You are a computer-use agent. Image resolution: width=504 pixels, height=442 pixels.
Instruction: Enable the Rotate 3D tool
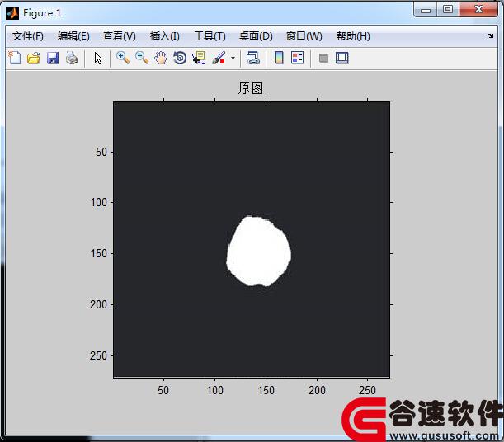180,59
